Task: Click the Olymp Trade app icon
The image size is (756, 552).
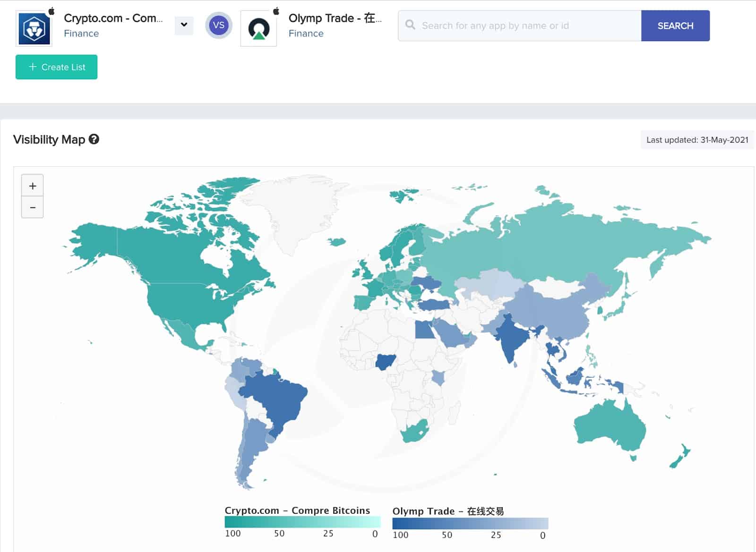Action: point(258,28)
